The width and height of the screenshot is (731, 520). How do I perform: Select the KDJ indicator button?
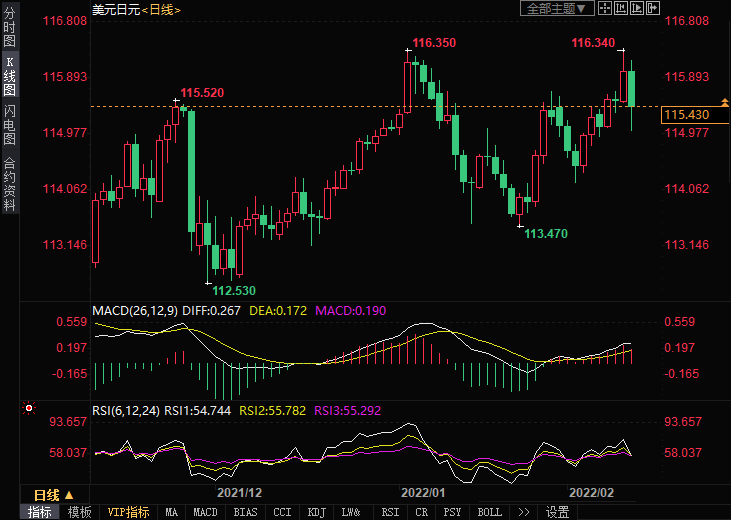point(317,512)
